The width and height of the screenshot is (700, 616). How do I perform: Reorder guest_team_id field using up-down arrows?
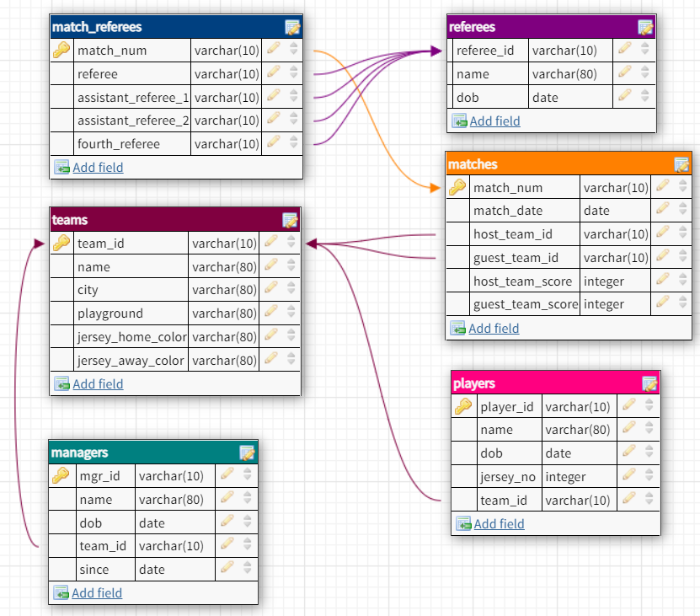click(x=682, y=255)
